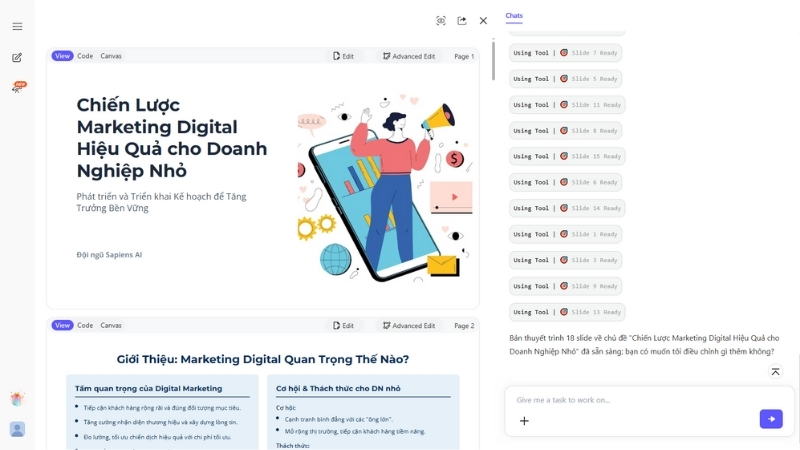The image size is (800, 450).
Task: Switch Page 1 to Code mode
Action: 85,56
